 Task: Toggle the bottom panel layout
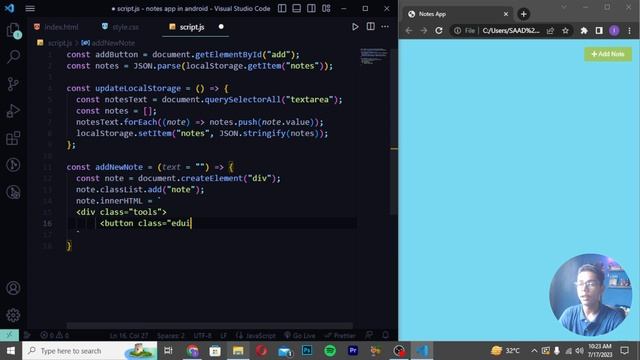point(297,8)
